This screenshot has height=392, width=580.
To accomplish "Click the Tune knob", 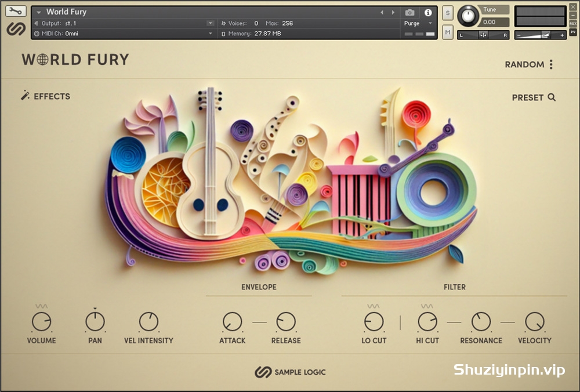I will tap(468, 16).
